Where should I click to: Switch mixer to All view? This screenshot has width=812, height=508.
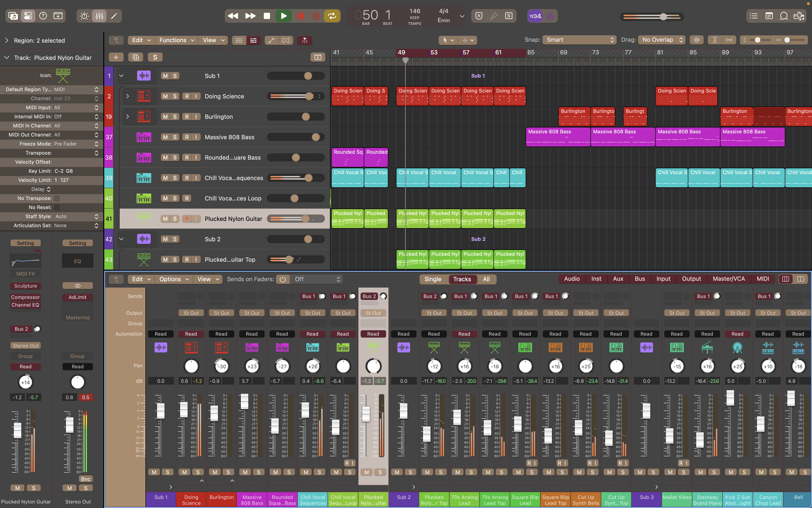coord(486,279)
